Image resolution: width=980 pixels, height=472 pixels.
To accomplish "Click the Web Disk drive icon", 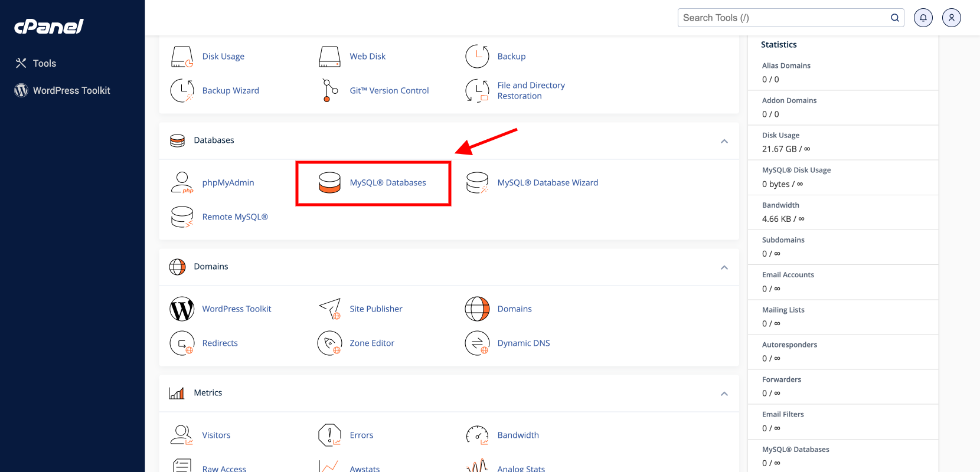I will pyautogui.click(x=329, y=57).
